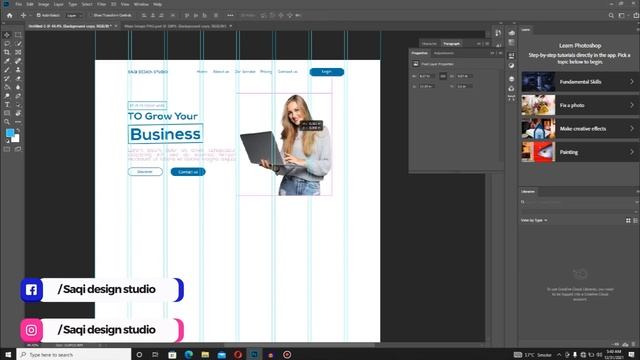Close the first document tab
The width and height of the screenshot is (640, 360).
[116, 26]
